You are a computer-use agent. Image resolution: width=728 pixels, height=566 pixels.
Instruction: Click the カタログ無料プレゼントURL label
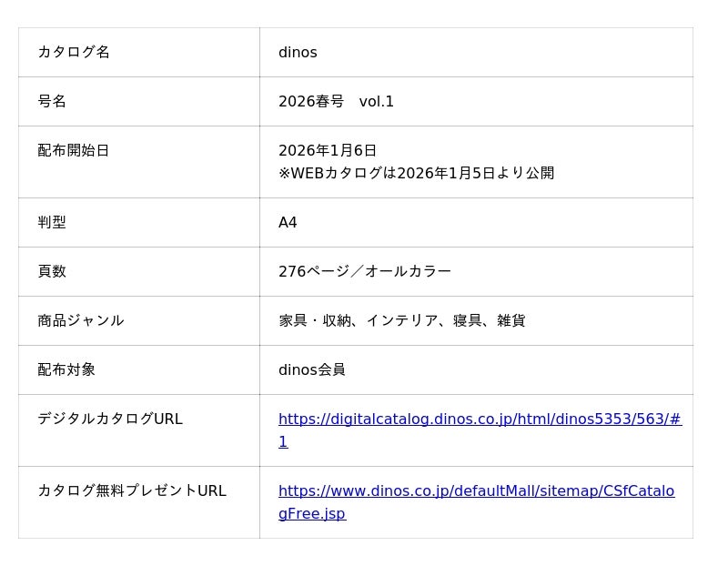[132, 490]
